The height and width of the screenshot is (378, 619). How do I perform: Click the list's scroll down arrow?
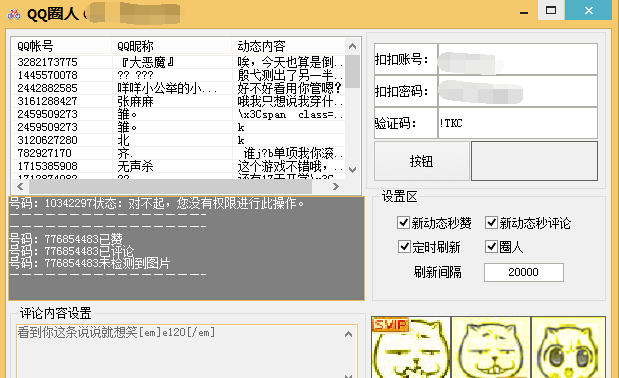[353, 170]
